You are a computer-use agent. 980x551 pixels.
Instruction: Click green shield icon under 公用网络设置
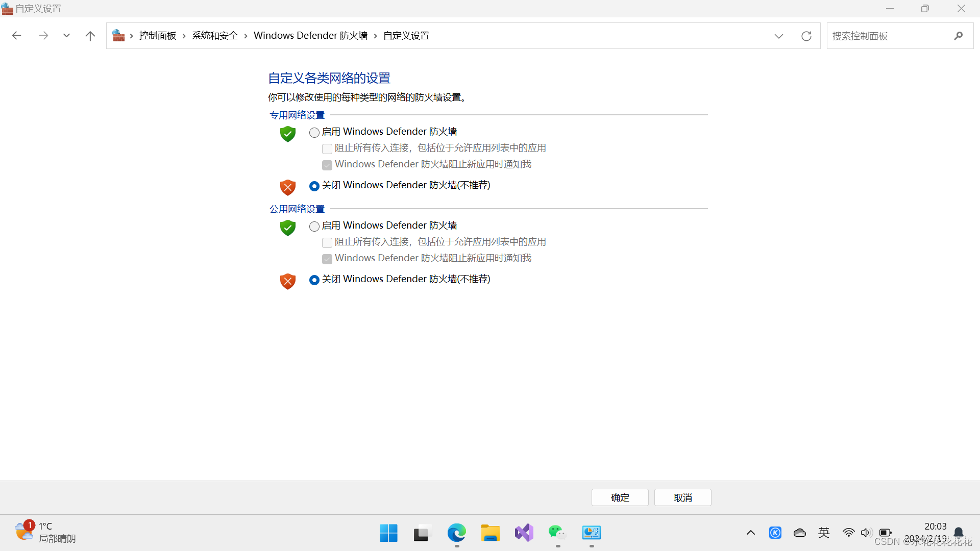(288, 228)
